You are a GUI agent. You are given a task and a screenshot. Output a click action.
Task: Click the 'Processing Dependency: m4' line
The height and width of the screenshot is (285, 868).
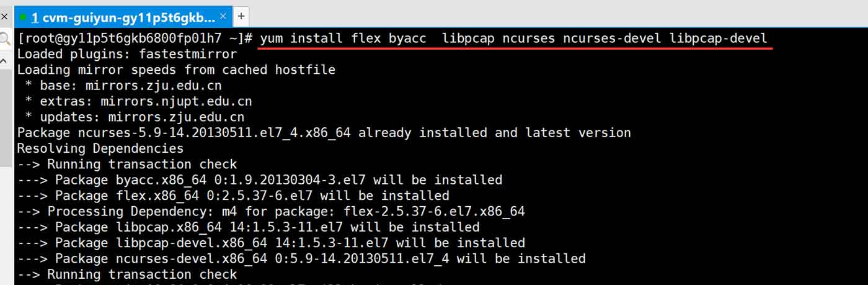pyautogui.click(x=270, y=211)
